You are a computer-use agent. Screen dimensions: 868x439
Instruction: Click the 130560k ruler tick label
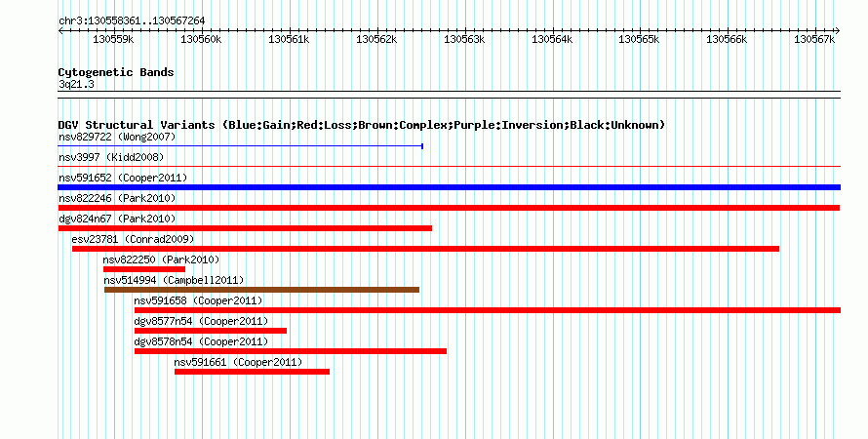click(x=201, y=39)
